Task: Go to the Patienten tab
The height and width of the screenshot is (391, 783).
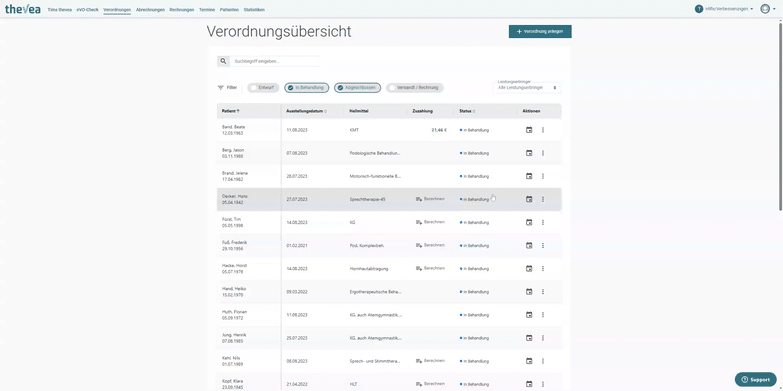Action: coord(229,9)
